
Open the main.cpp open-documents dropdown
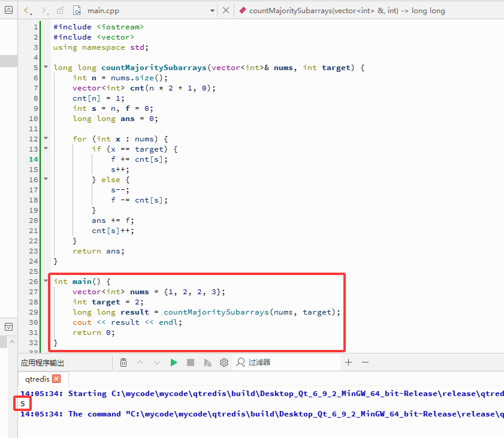point(212,11)
